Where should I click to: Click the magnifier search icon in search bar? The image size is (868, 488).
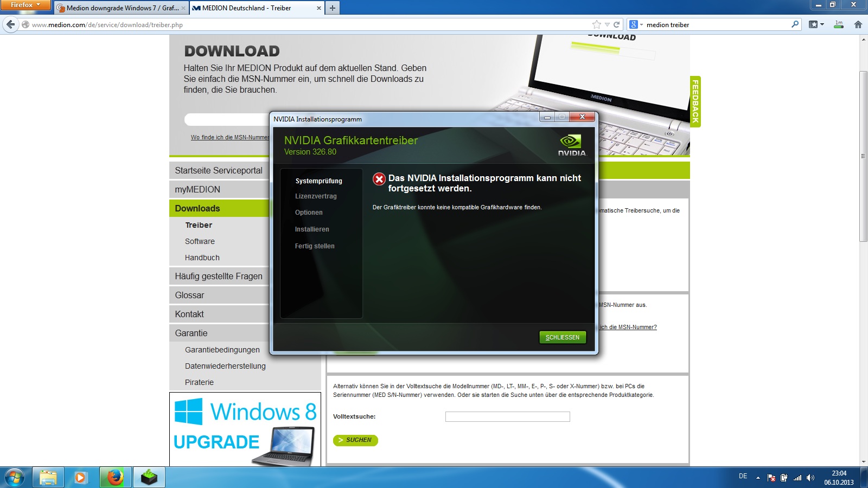795,24
